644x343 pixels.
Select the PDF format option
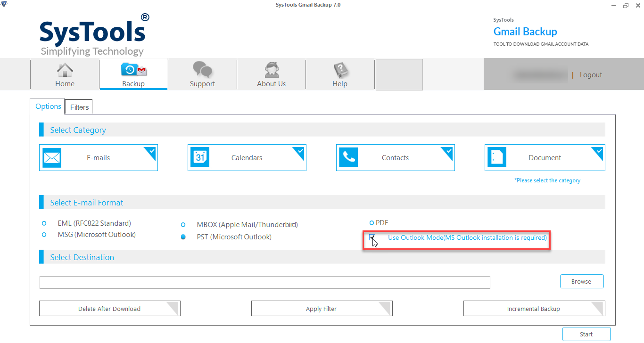point(372,223)
